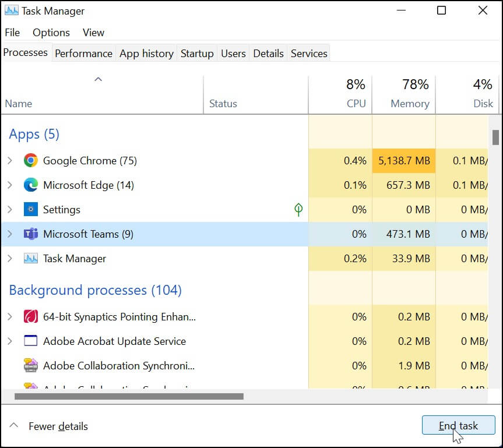The width and height of the screenshot is (503, 448).
Task: Switch to the Services tab
Action: [x=309, y=53]
